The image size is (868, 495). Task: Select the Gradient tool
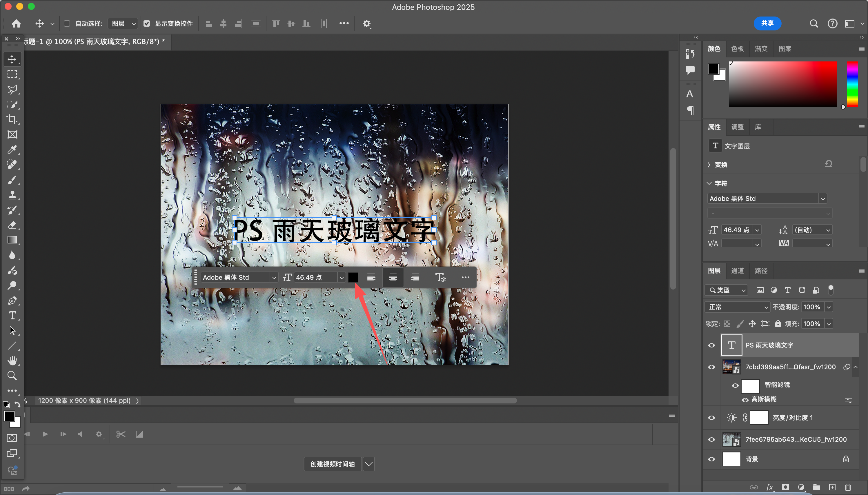12,240
